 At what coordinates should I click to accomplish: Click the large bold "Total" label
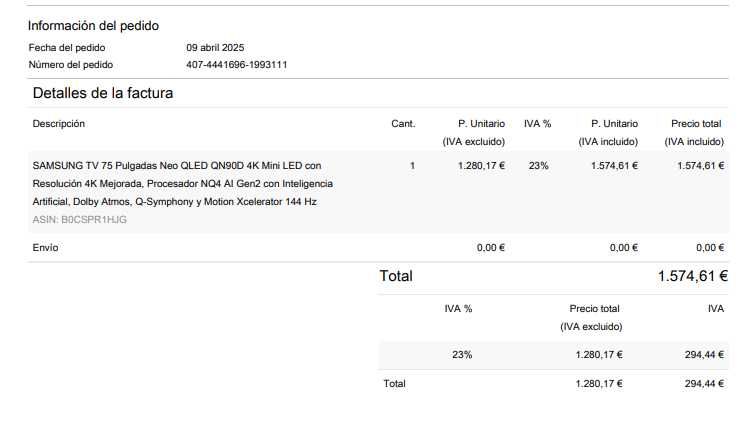click(x=396, y=276)
